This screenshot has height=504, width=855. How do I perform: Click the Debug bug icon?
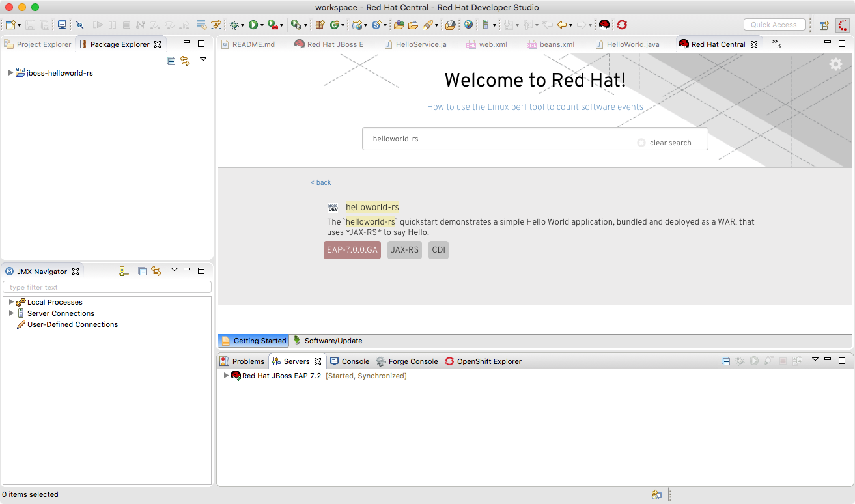[x=233, y=25]
